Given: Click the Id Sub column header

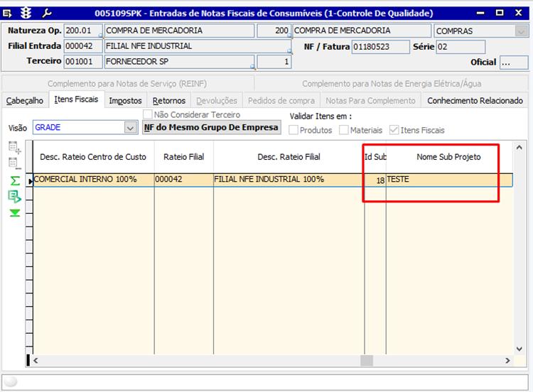Looking at the screenshot, I should coord(375,157).
